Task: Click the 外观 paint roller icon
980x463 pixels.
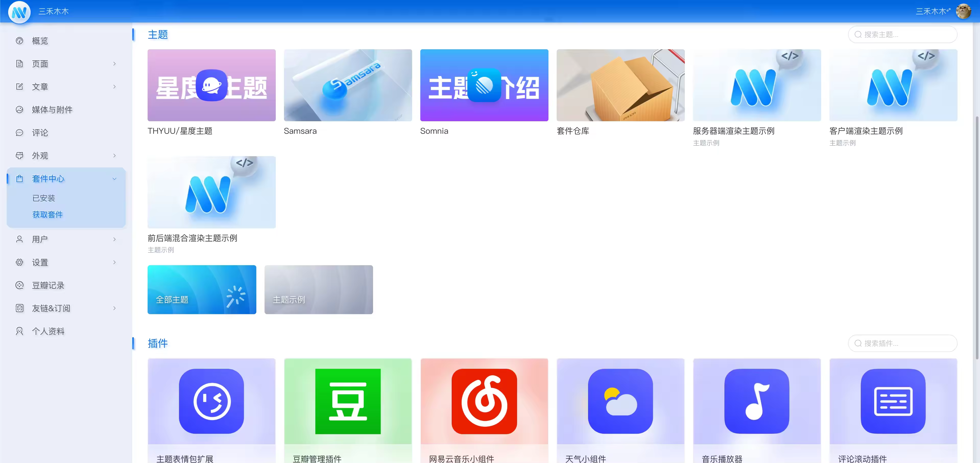Action: 19,155
